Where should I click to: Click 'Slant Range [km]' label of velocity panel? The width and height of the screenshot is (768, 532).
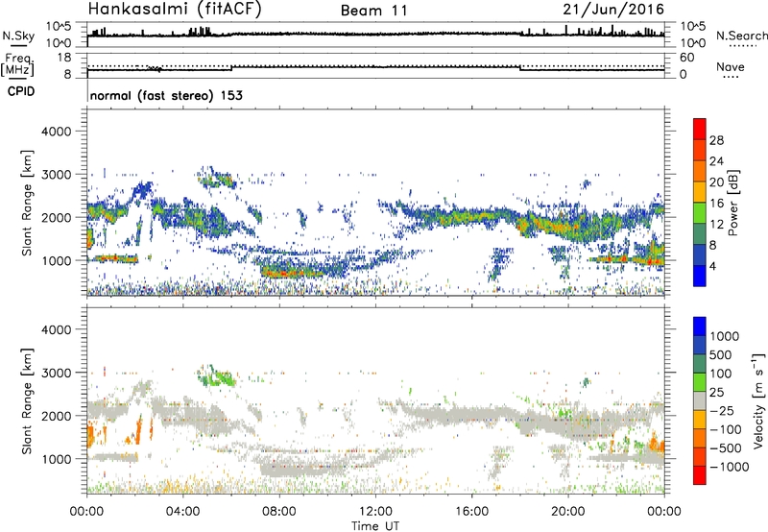coord(27,400)
